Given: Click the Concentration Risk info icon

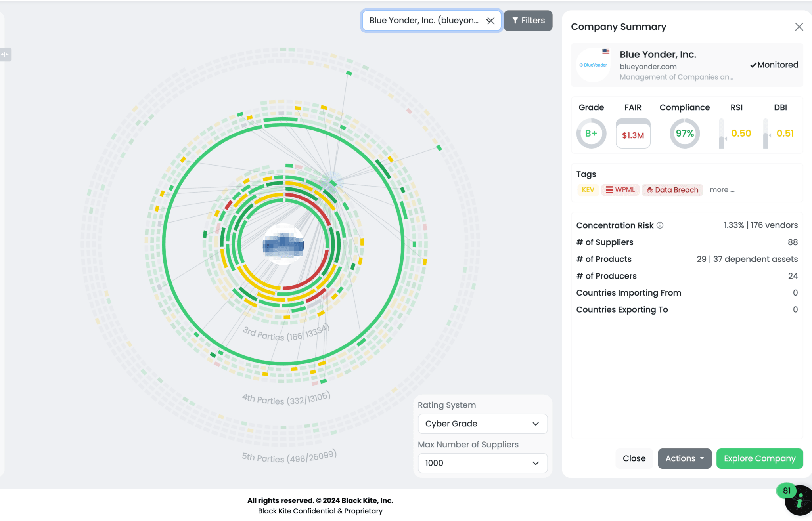Looking at the screenshot, I should (659, 225).
